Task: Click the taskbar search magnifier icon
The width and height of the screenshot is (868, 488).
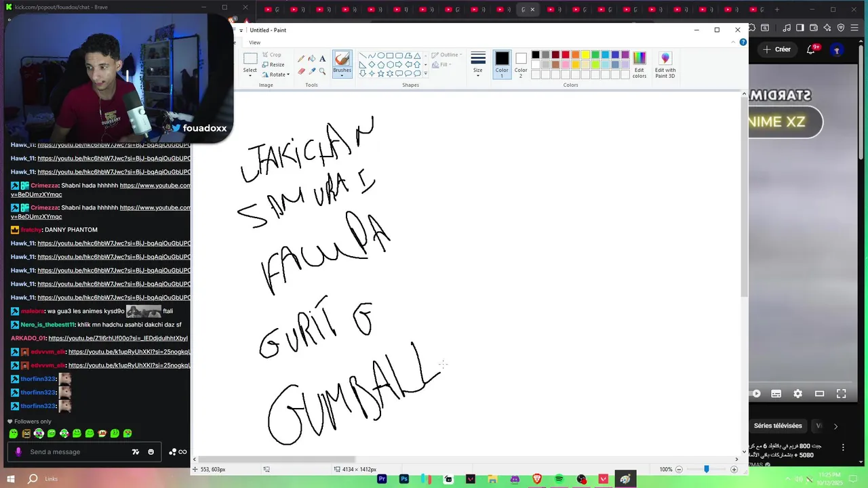Action: pos(33,479)
